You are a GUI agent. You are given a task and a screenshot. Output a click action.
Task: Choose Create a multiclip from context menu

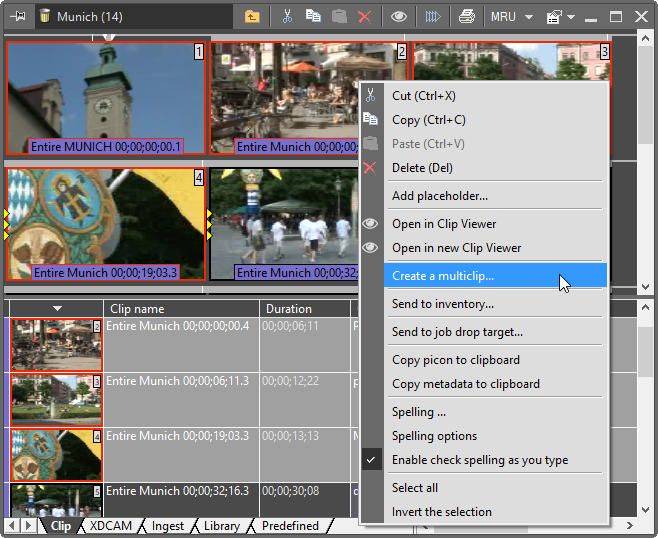[x=443, y=276]
